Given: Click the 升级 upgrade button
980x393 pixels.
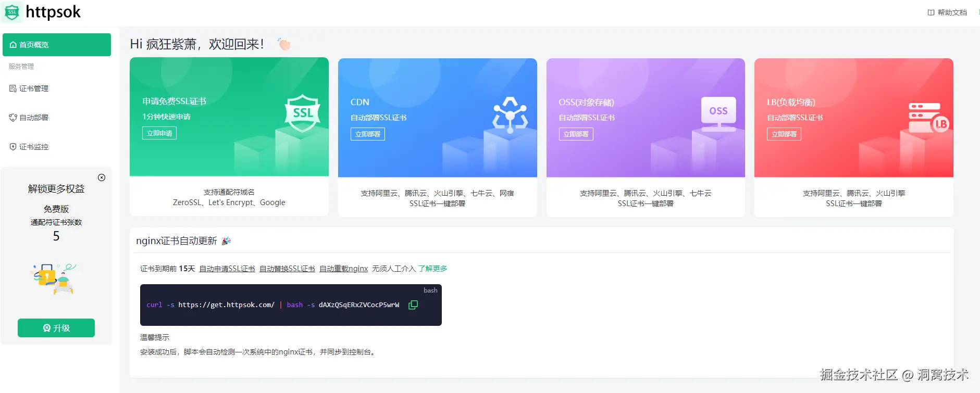Looking at the screenshot, I should (x=56, y=328).
